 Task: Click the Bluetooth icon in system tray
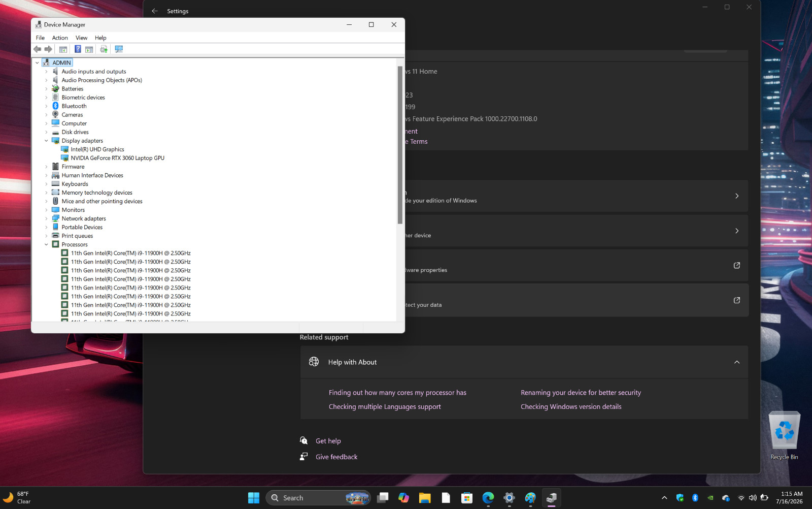click(x=695, y=498)
